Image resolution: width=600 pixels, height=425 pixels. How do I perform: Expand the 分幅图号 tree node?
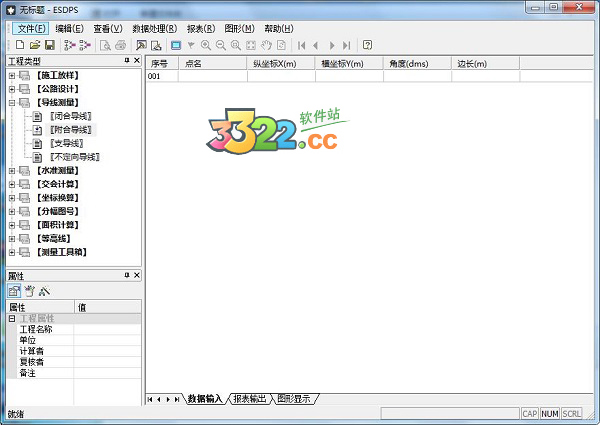coord(12,211)
